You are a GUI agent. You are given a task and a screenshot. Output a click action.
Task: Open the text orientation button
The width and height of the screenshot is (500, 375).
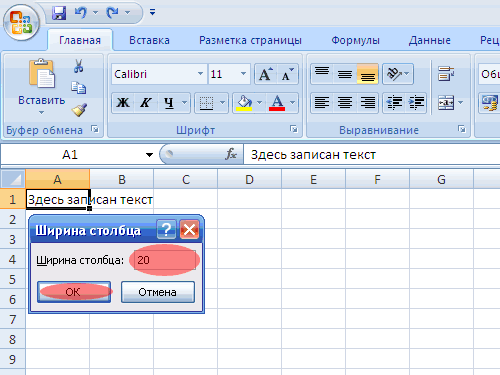[x=398, y=74]
